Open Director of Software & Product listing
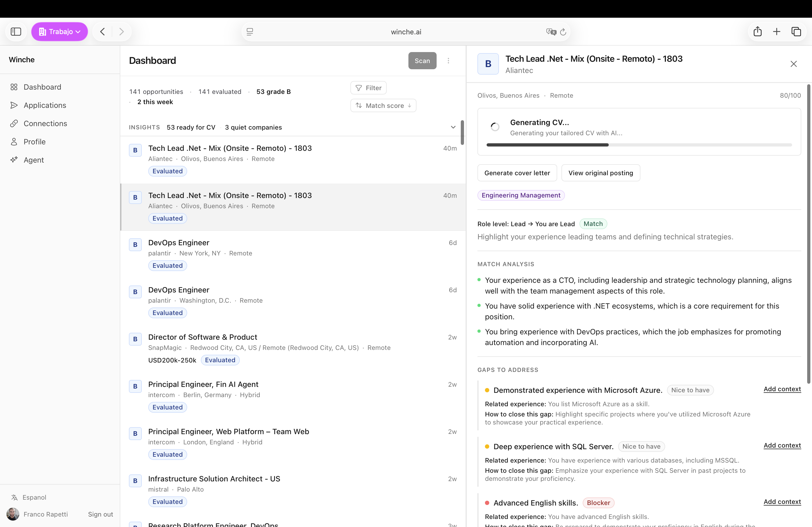The image size is (812, 527). point(293,349)
